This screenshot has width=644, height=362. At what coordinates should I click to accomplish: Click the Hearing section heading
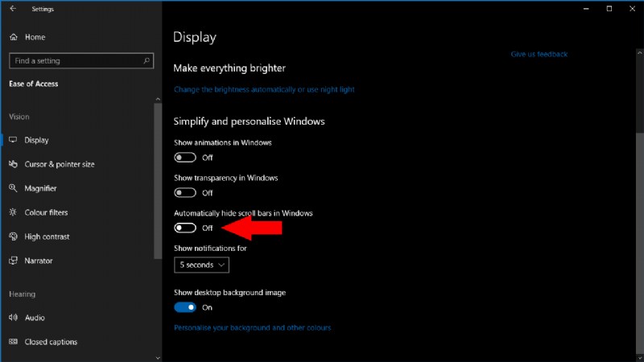(23, 294)
